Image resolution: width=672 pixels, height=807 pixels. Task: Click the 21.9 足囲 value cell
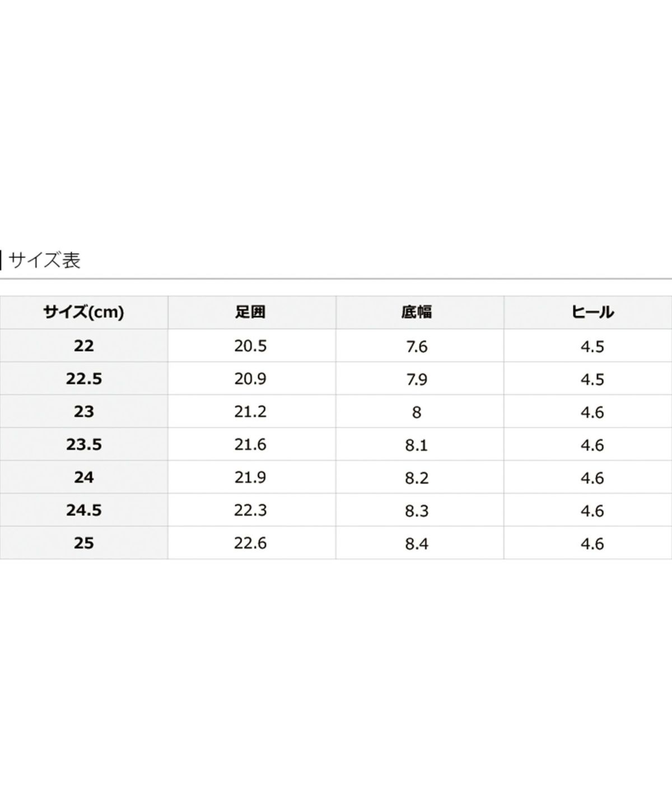(250, 477)
